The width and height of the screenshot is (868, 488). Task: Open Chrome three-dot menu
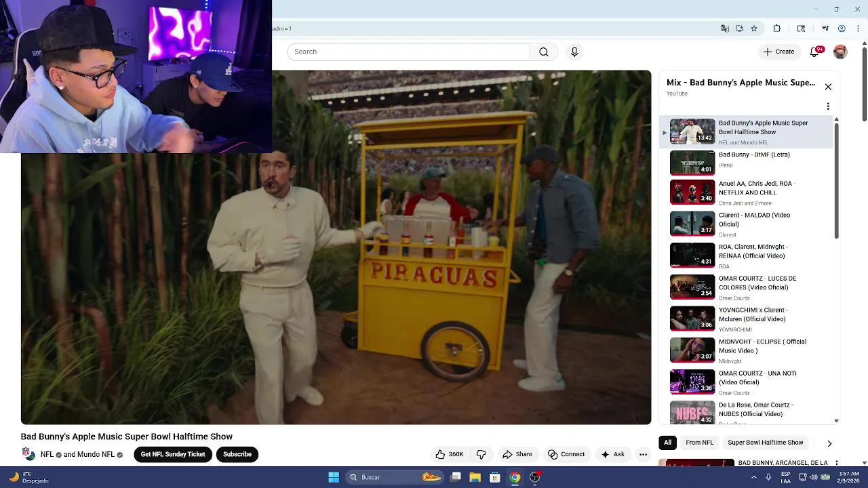point(858,28)
